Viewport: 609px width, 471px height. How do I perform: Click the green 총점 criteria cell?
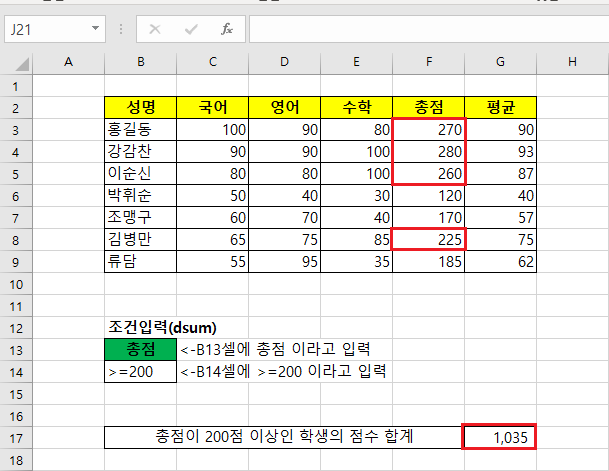(141, 349)
